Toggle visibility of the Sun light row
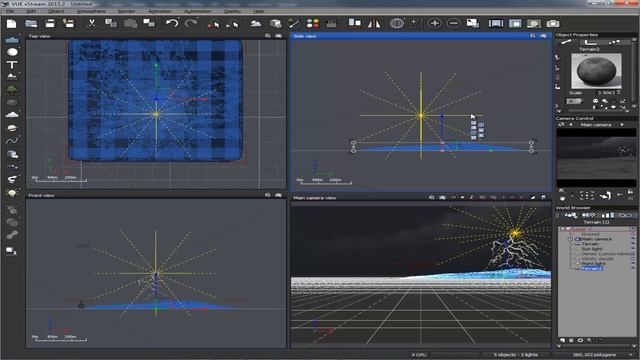Image resolution: width=640 pixels, height=360 pixels. pos(633,249)
